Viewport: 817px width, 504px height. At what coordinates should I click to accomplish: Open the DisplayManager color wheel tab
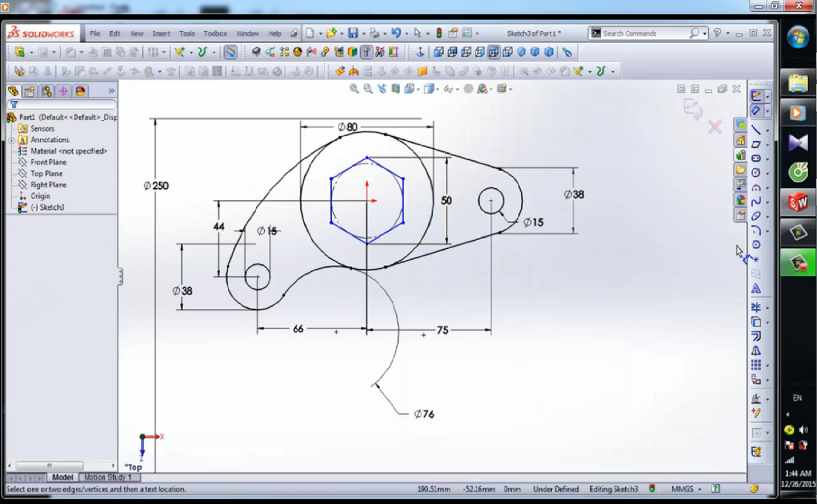click(x=80, y=91)
